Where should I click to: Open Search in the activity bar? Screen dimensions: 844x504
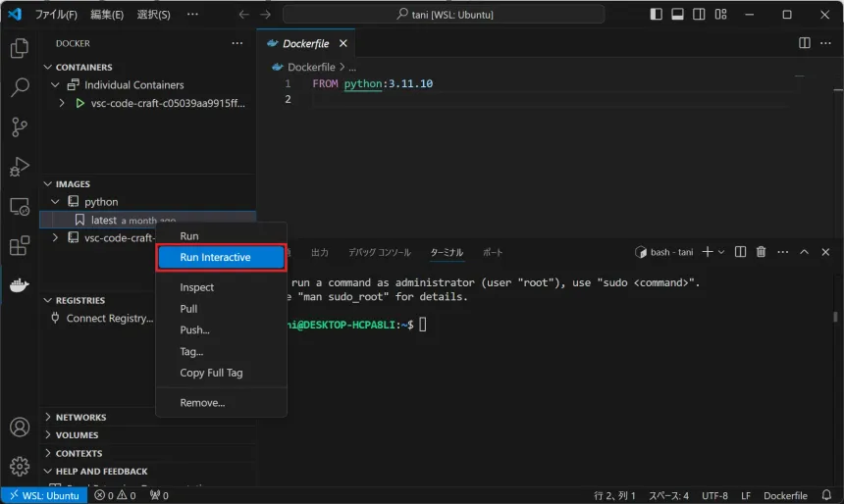tap(19, 87)
